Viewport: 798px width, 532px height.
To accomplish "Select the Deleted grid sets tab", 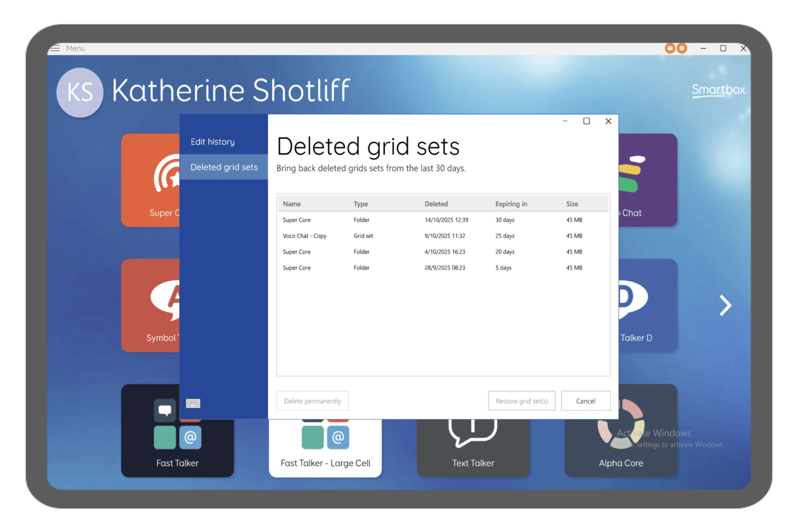I will click(x=223, y=167).
